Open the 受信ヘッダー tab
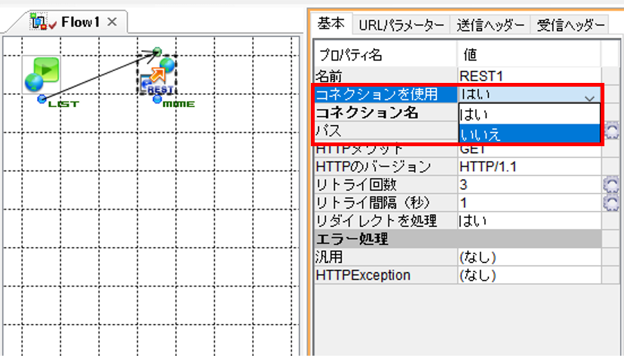This screenshot has width=624, height=364. pyautogui.click(x=570, y=26)
